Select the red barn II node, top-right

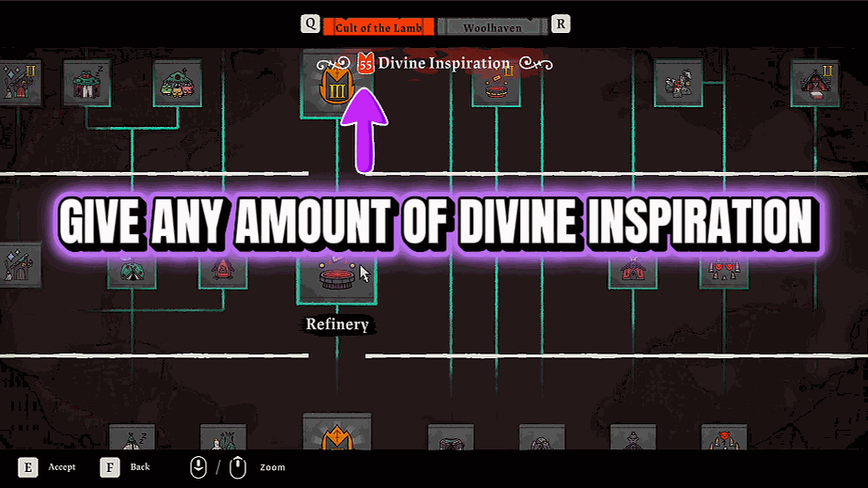[814, 83]
